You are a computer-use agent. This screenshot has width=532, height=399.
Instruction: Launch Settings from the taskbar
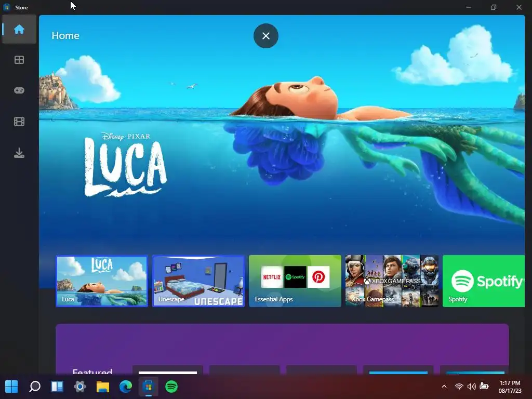[80, 387]
